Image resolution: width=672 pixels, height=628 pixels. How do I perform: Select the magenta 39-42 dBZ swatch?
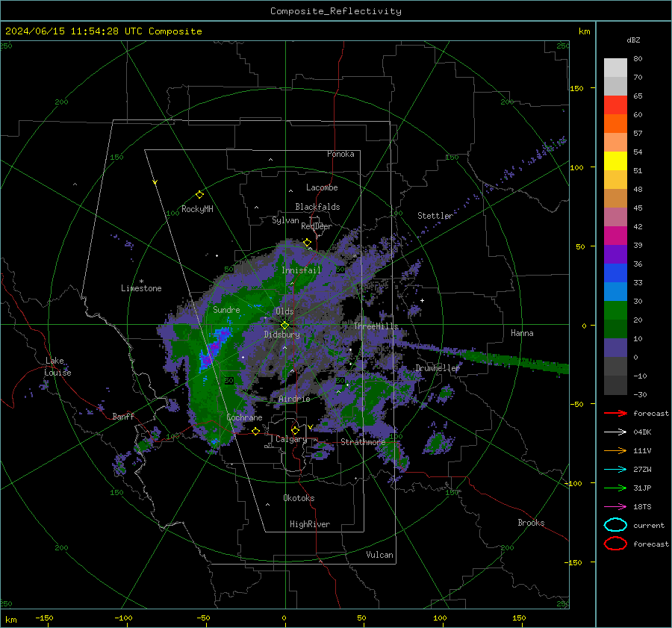click(x=615, y=236)
